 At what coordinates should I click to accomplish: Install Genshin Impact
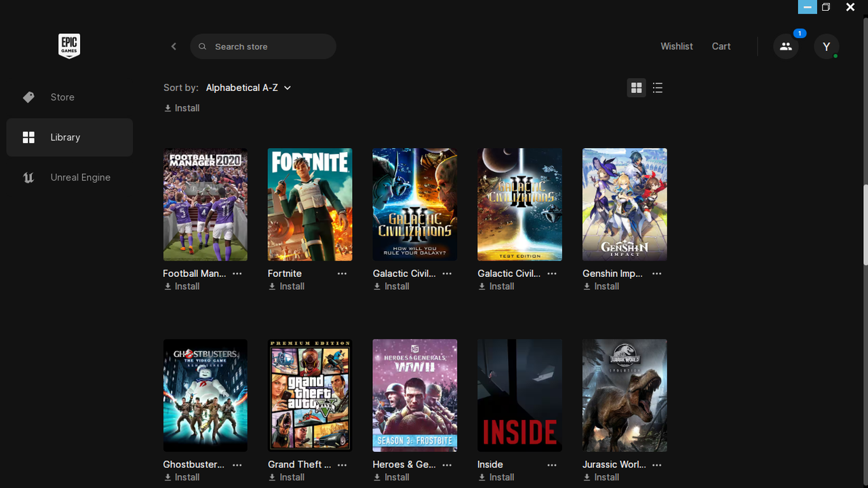coord(601,286)
